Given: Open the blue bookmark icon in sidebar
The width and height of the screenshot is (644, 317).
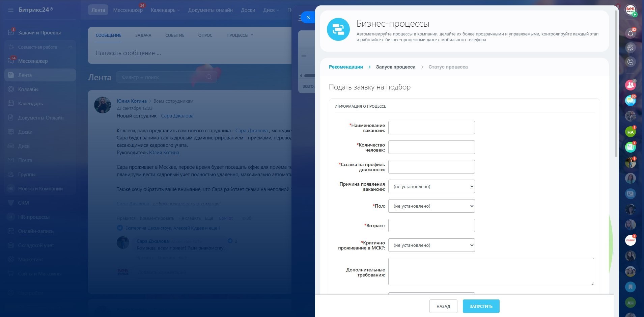Looking at the screenshot, I should click(630, 287).
